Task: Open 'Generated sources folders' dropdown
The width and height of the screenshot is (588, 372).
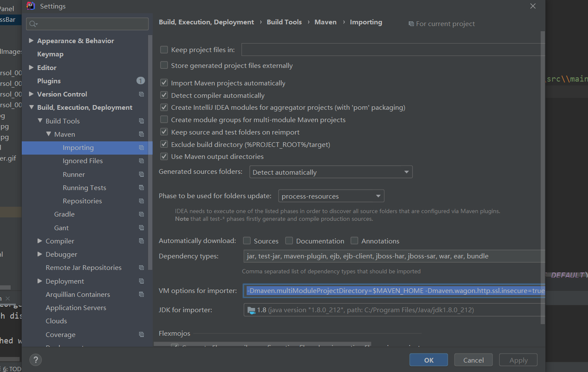Action: [331, 172]
